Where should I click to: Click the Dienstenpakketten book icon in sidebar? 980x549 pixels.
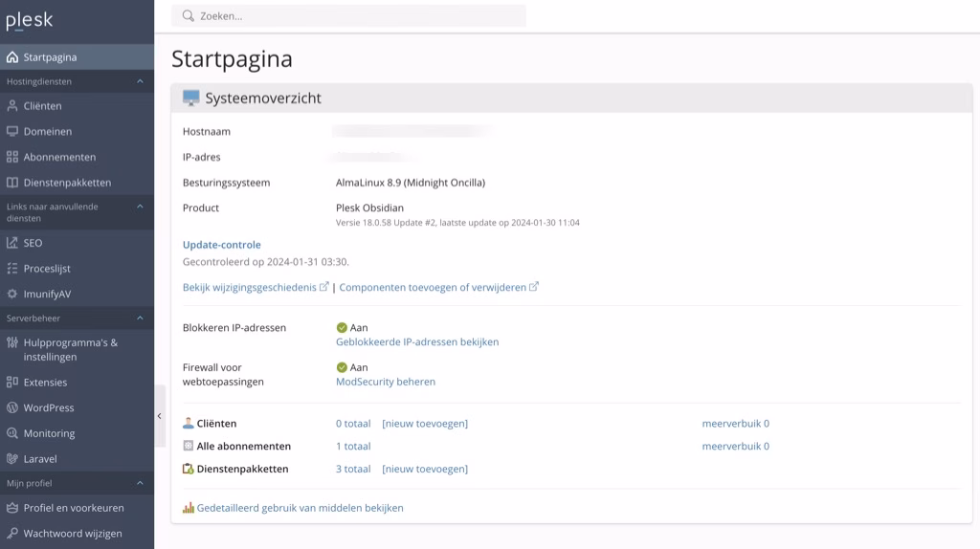(12, 183)
